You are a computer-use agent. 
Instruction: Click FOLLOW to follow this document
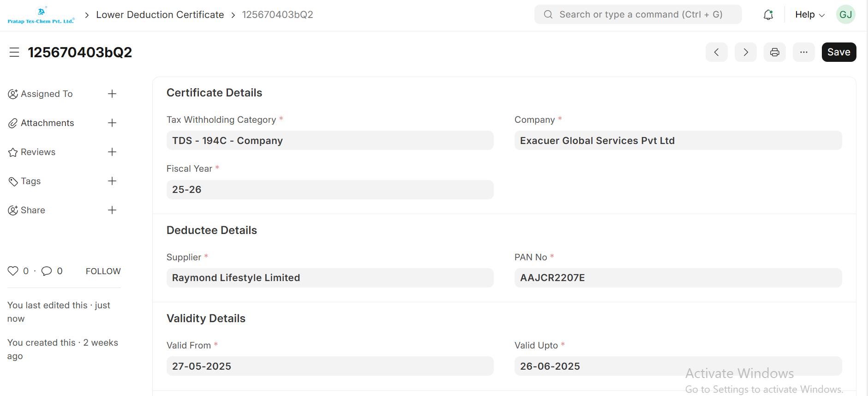pos(103,271)
